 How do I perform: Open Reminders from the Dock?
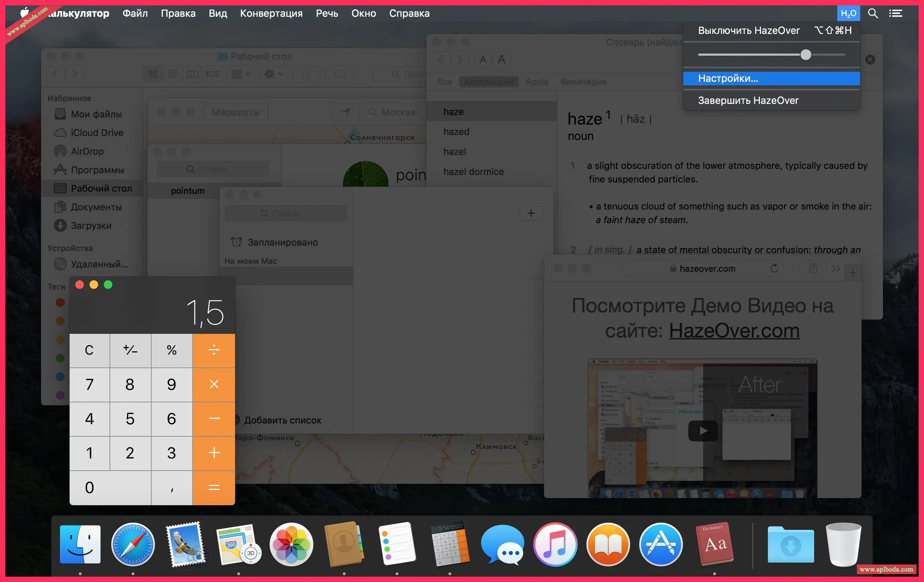(397, 545)
